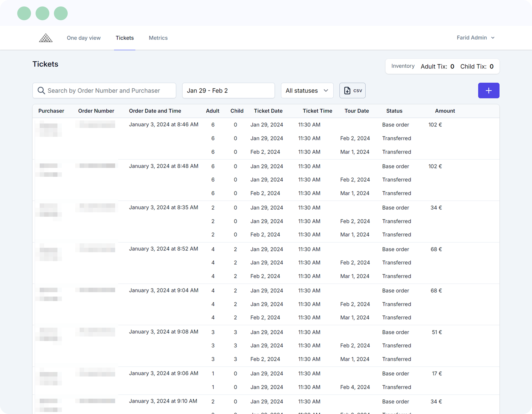The image size is (532, 414).
Task: Click the Child column header
Action: (237, 111)
